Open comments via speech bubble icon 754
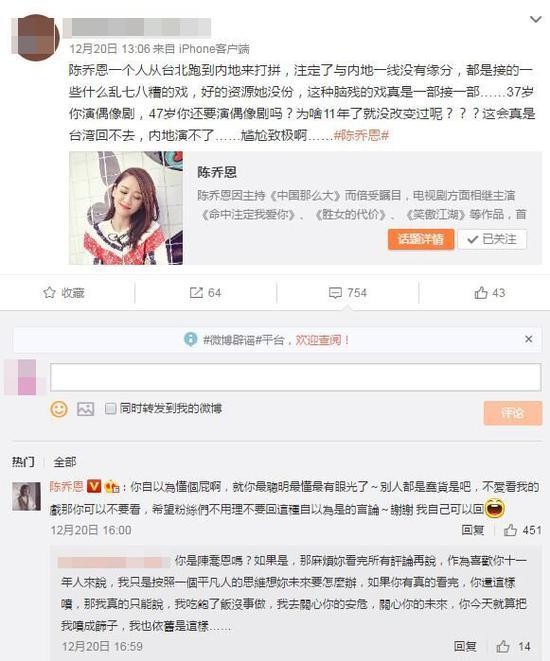The image size is (550, 661). tap(335, 293)
